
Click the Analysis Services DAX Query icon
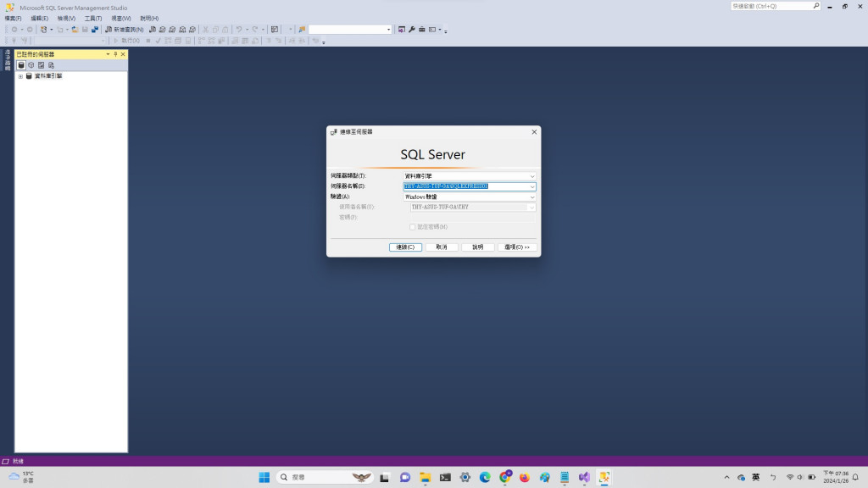coord(192,30)
